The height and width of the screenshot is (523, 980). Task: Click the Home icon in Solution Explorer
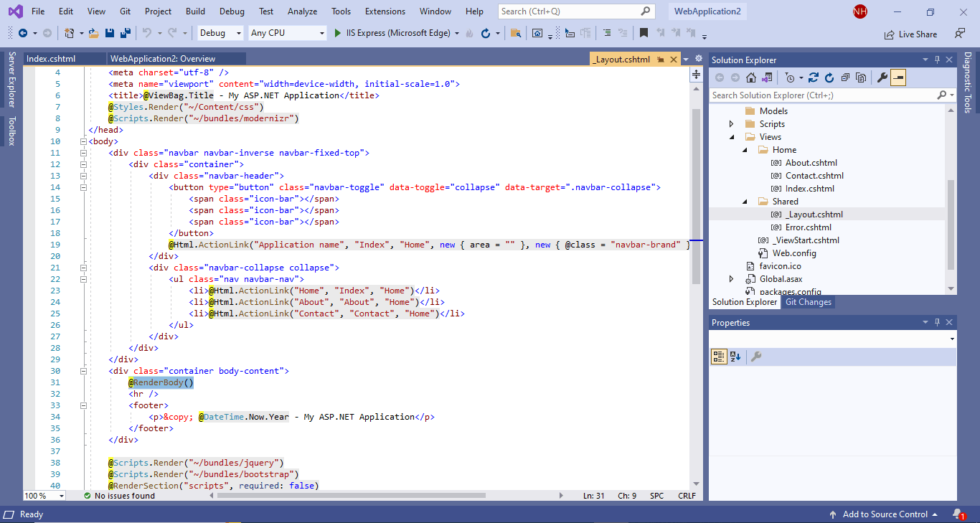(751, 77)
